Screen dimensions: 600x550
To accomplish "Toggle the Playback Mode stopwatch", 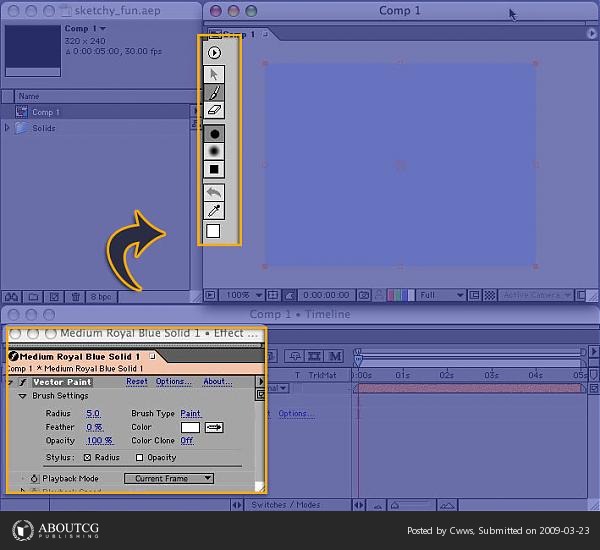I will 34,478.
